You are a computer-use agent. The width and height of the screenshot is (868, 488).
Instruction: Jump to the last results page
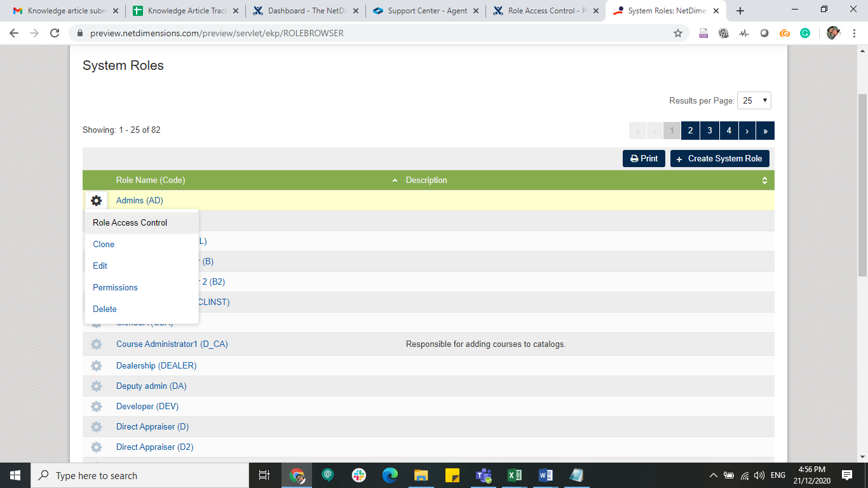point(765,130)
